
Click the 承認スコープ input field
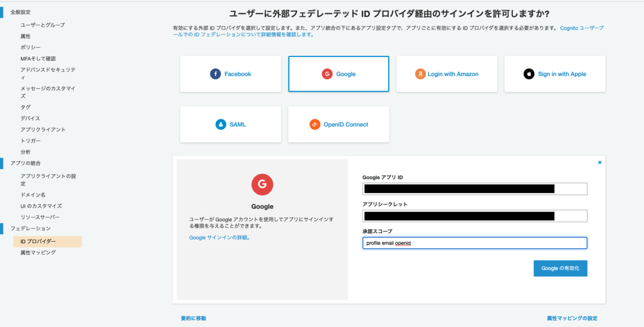pos(475,243)
